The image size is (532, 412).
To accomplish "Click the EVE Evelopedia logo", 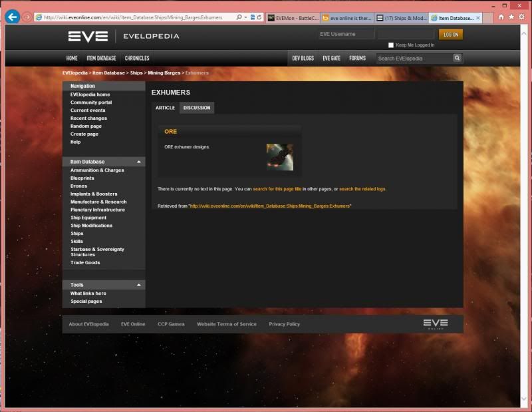I will coord(124,36).
